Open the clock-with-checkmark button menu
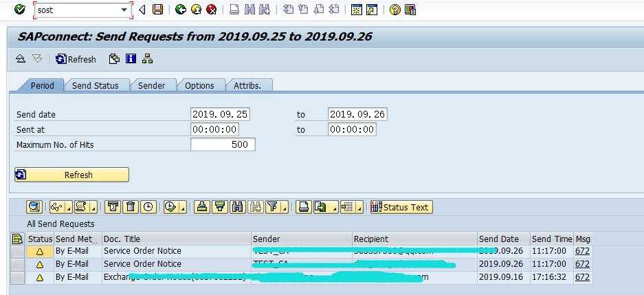Image resolution: width=644 pixels, height=295 pixels. coord(175,207)
